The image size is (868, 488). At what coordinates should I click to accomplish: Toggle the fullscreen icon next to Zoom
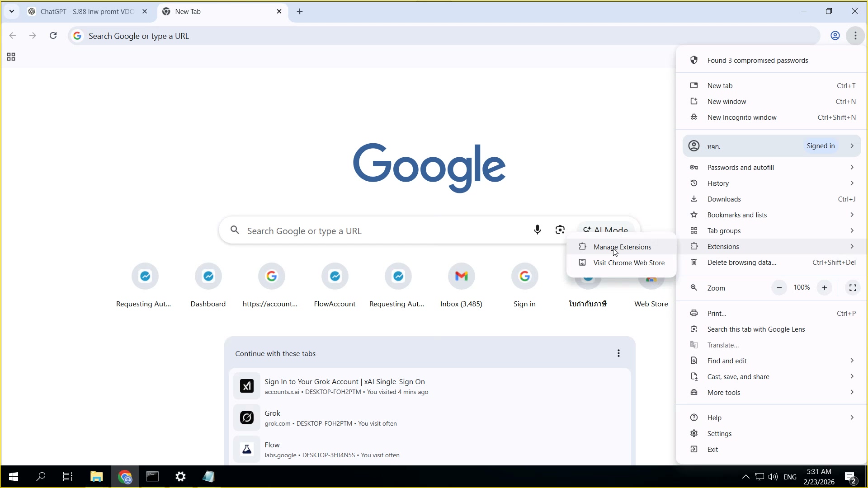[853, 288]
